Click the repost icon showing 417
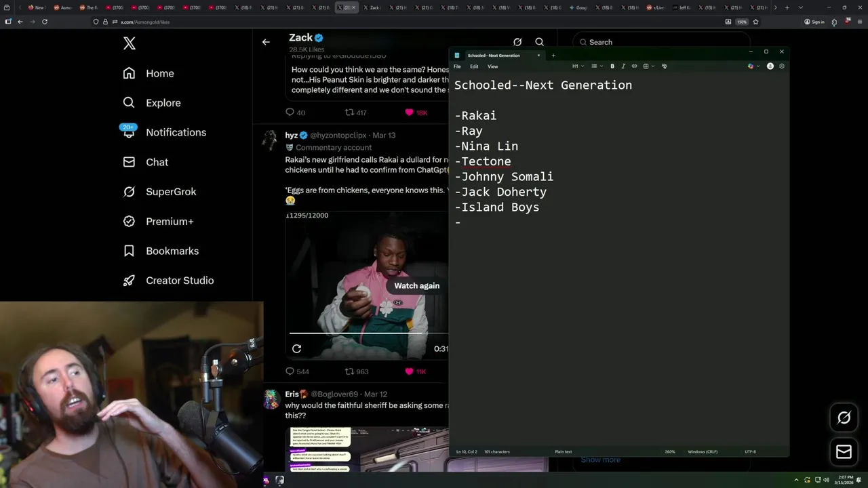This screenshot has width=868, height=488. click(x=349, y=113)
